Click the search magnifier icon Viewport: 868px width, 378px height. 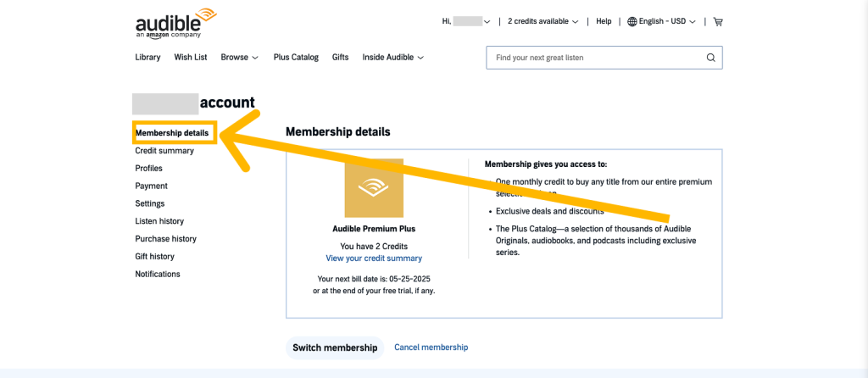[710, 58]
